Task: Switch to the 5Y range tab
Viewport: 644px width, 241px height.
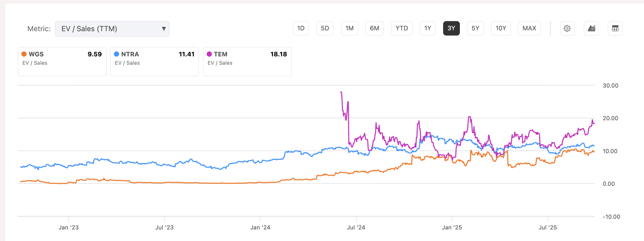Action: [x=475, y=28]
